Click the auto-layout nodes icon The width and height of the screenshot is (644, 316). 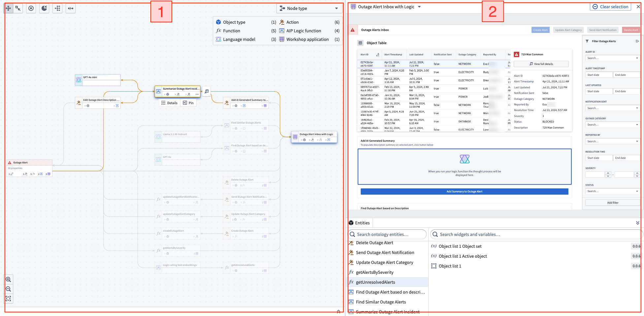pos(57,8)
